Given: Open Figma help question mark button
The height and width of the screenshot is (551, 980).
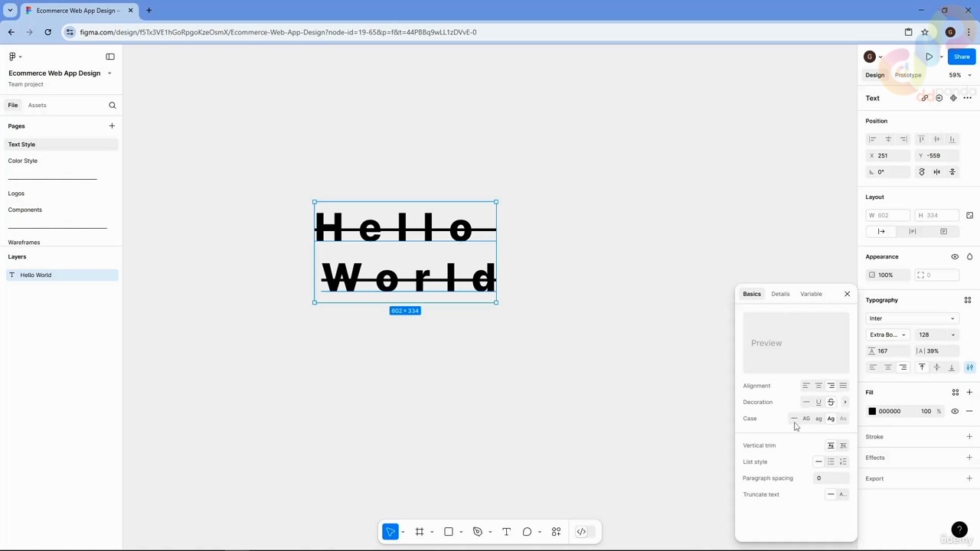Looking at the screenshot, I should click(x=959, y=530).
